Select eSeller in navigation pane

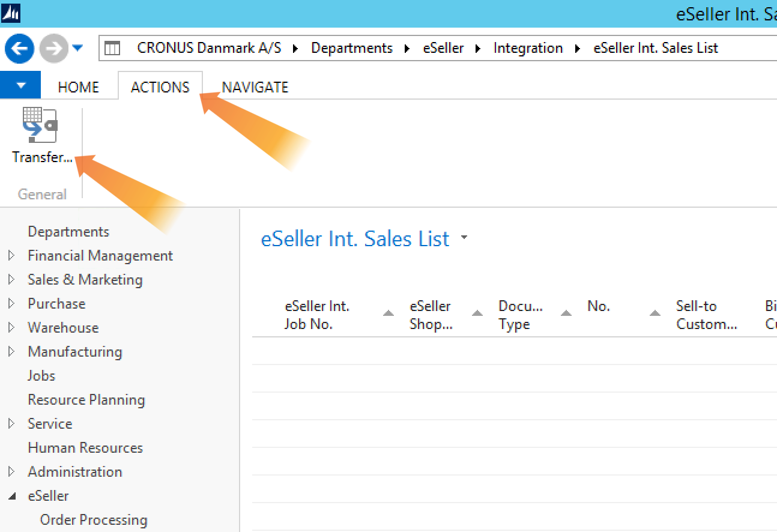click(48, 496)
